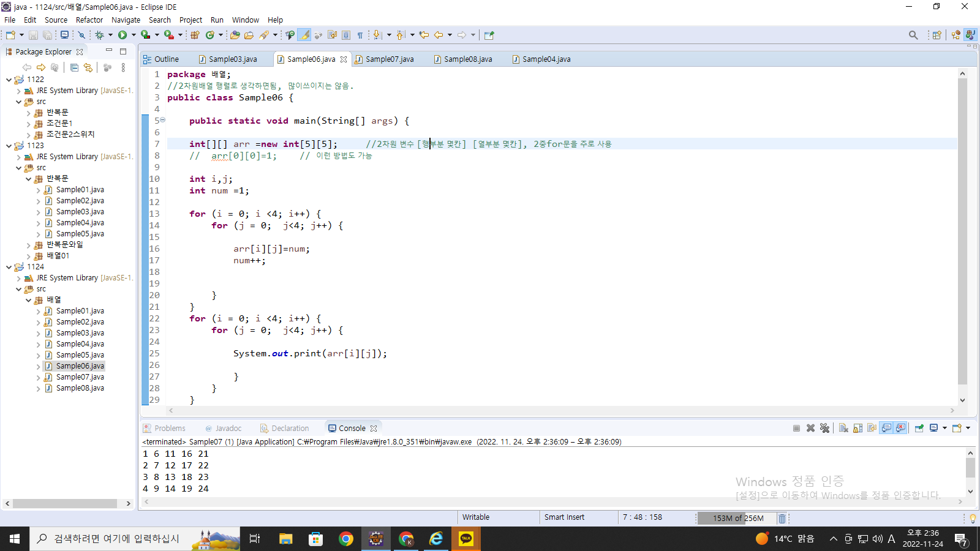This screenshot has width=980, height=551.
Task: Toggle Mark Occurrences highlighter icon
Action: click(x=304, y=35)
